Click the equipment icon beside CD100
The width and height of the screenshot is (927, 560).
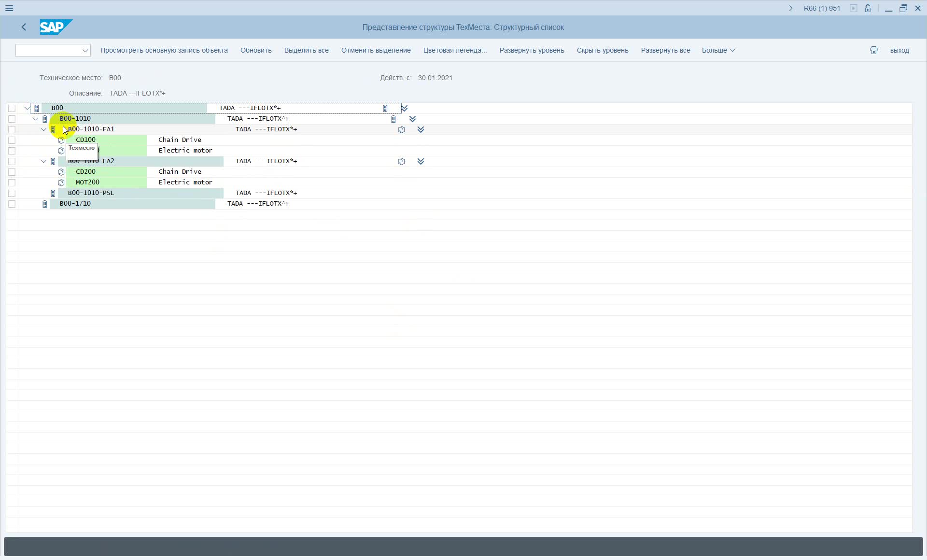click(61, 140)
